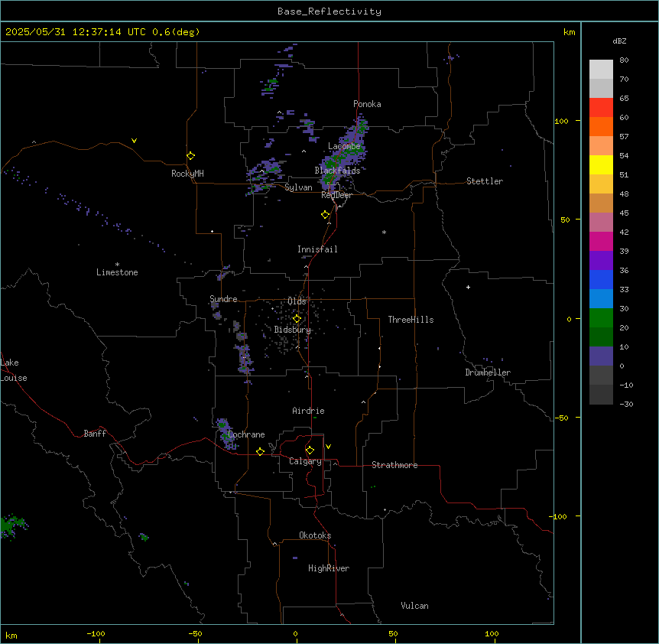
Task: Click the Strathmore city label
Action: (x=394, y=465)
